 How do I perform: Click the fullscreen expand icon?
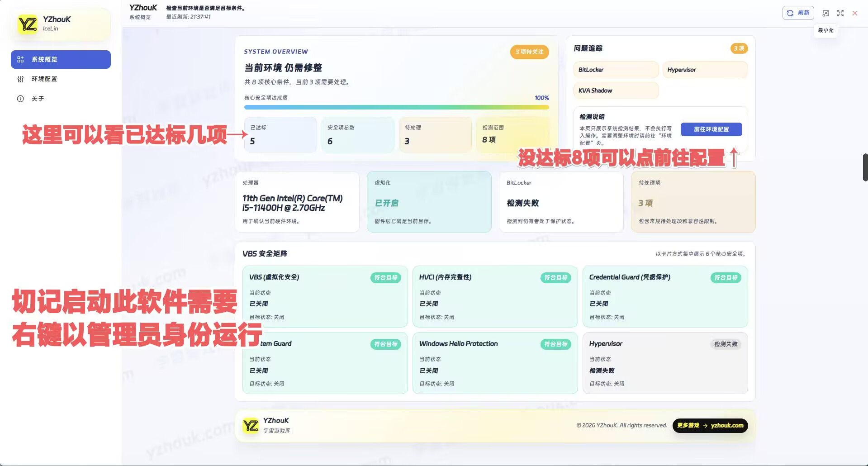840,13
